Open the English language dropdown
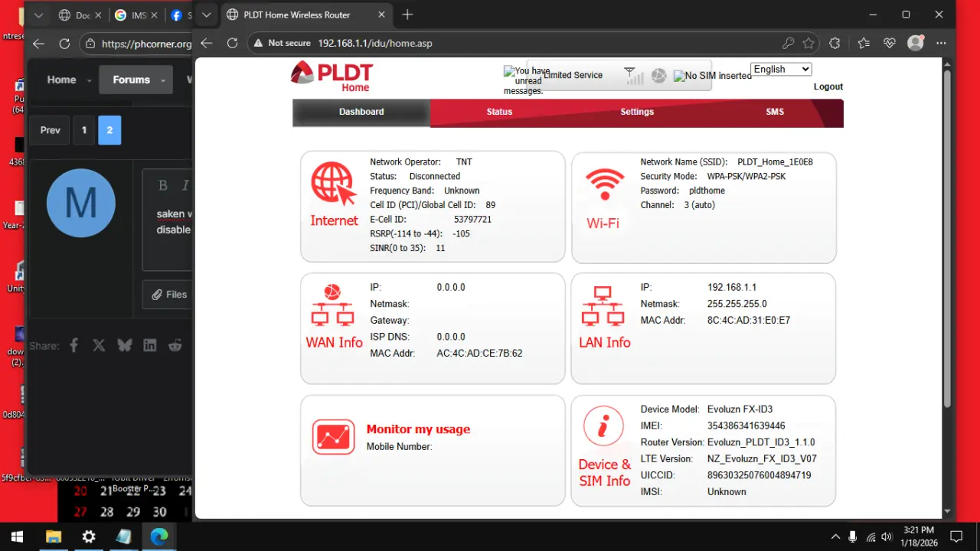The width and height of the screenshot is (980, 551). [x=781, y=69]
